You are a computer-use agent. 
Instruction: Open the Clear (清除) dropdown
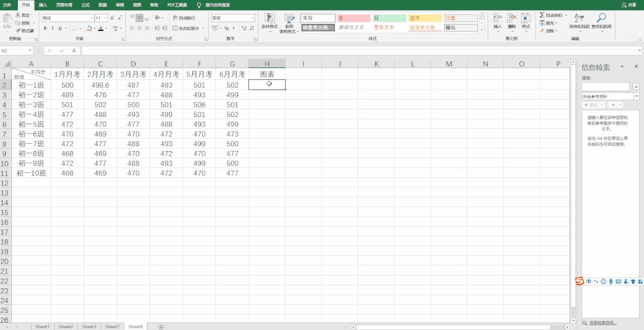coord(549,31)
